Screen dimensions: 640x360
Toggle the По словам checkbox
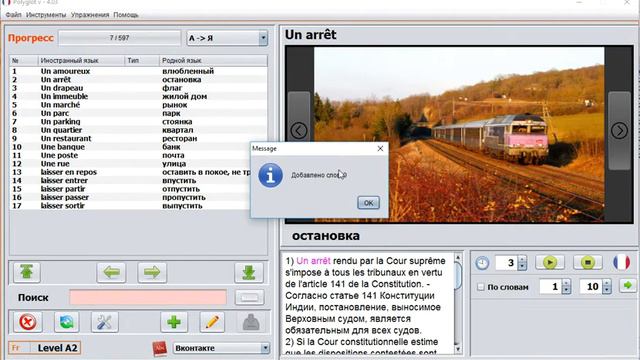pos(481,287)
